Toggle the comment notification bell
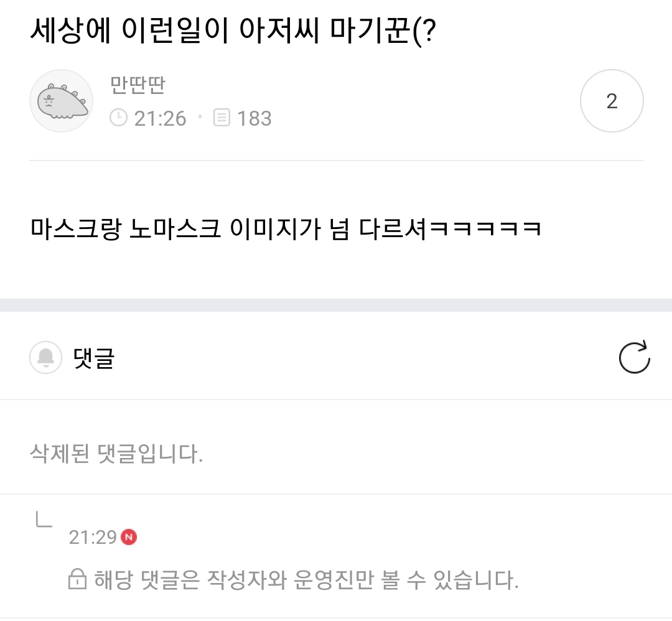 45,358
